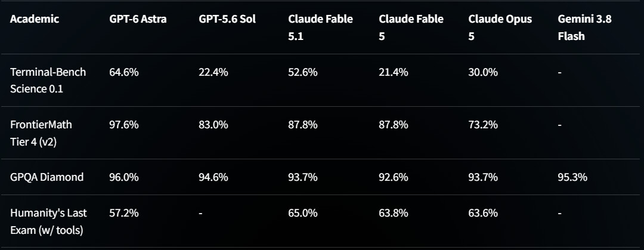Click the Claude Opus 5 header
Screen dimensions: 644x250
(x=500, y=27)
